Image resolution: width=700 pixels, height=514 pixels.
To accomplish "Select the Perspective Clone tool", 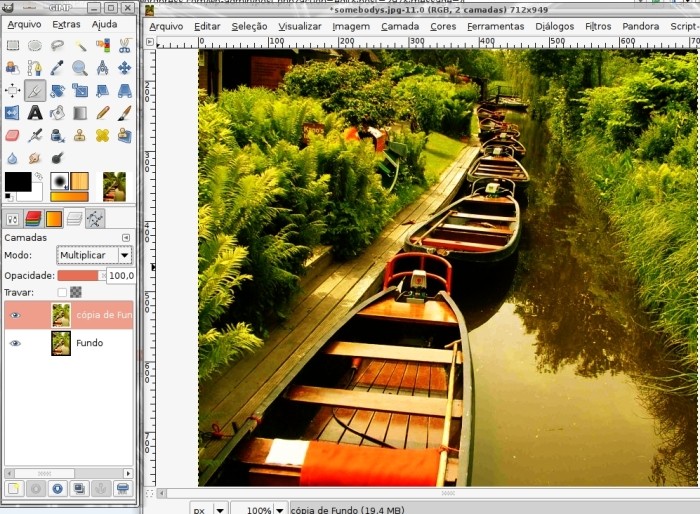I will [125, 135].
